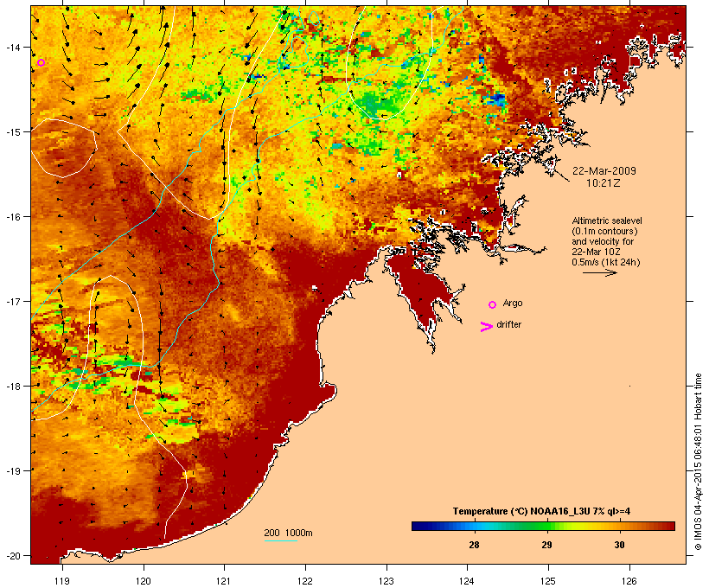Click latitude axis label -16
Viewport: 709px width, 588px height.
[11, 217]
